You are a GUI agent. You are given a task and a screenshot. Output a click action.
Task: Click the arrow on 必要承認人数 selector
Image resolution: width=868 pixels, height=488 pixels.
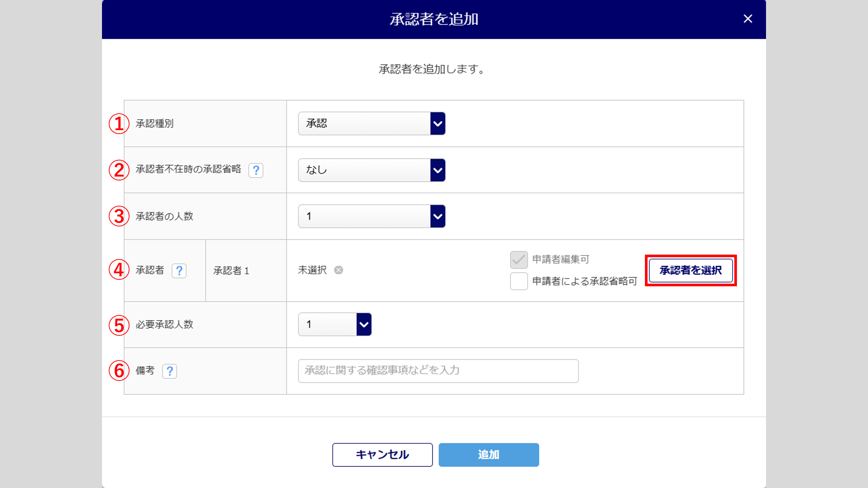[364, 324]
